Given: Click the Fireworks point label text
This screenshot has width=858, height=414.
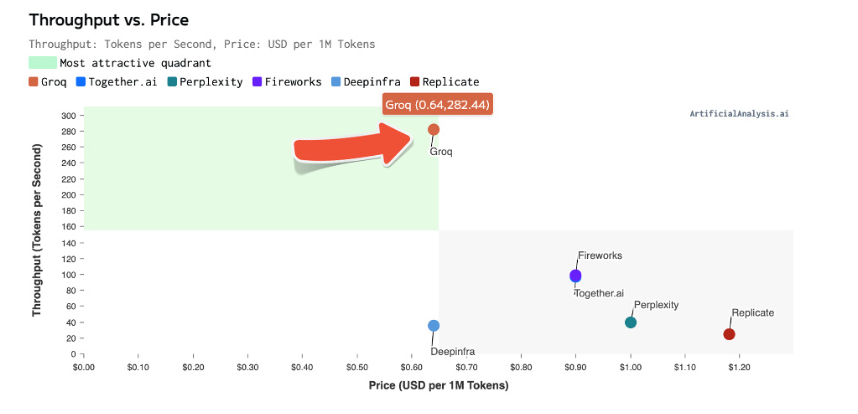Looking at the screenshot, I should click(x=599, y=256).
